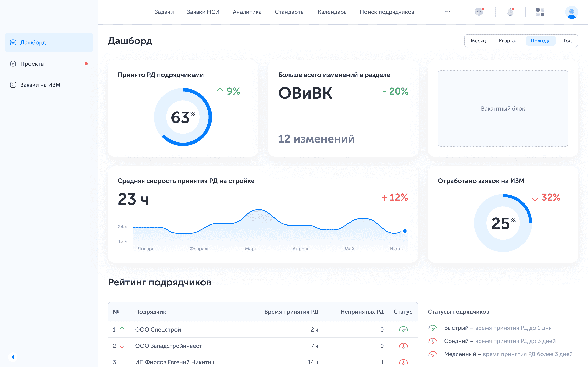Open the user profile avatar
The height and width of the screenshot is (367, 588).
pos(571,12)
